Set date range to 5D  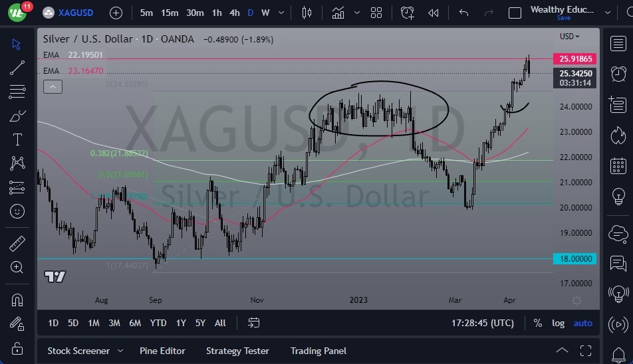click(x=73, y=323)
